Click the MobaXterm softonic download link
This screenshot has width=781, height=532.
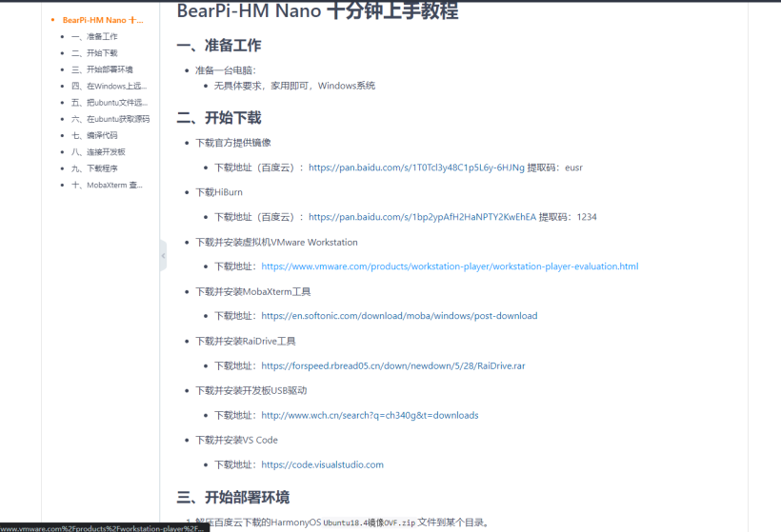(x=399, y=316)
